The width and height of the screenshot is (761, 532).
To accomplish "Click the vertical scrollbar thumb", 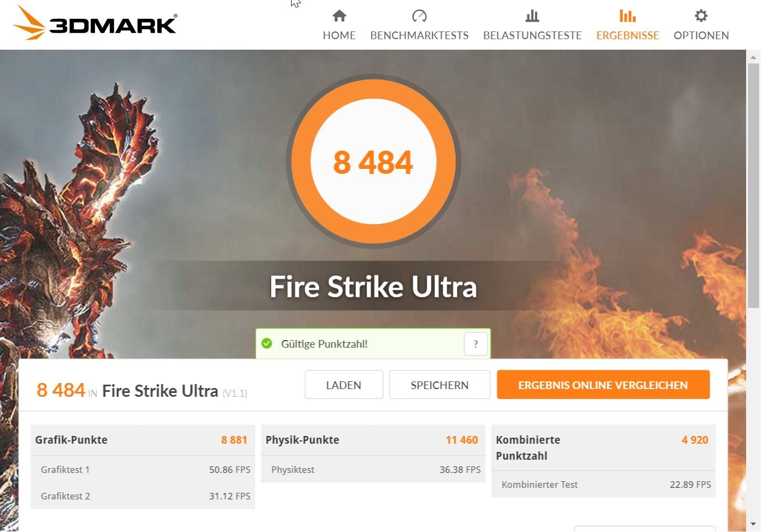I will (753, 185).
